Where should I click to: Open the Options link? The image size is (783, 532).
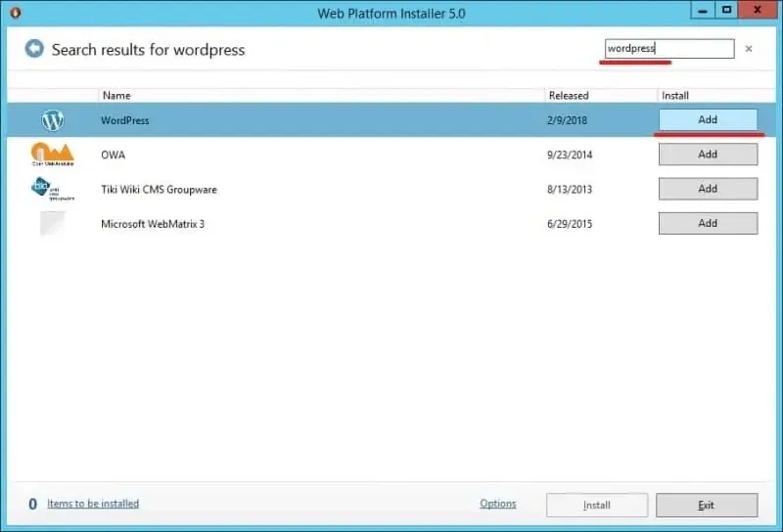click(498, 504)
